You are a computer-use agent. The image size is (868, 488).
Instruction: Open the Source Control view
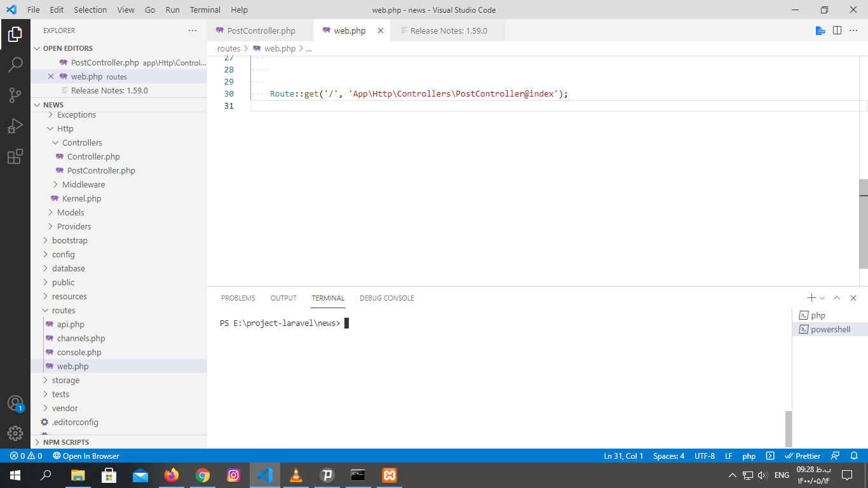pos(15,95)
